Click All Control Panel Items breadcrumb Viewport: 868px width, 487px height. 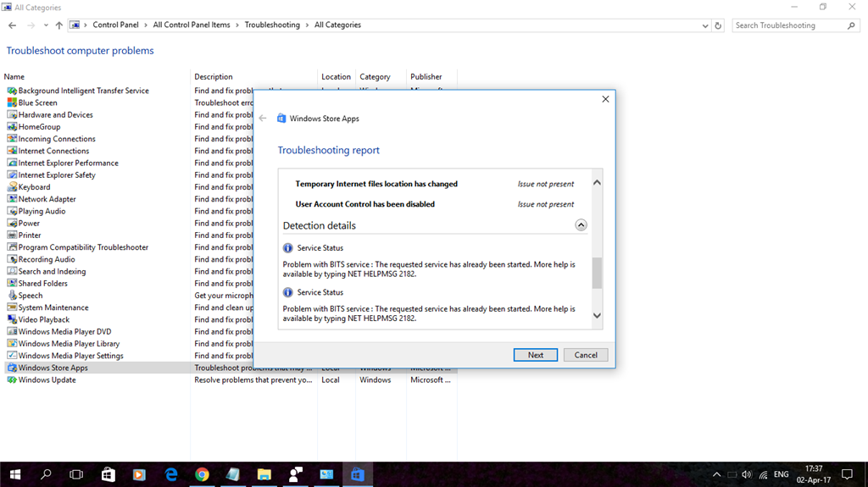pos(192,25)
